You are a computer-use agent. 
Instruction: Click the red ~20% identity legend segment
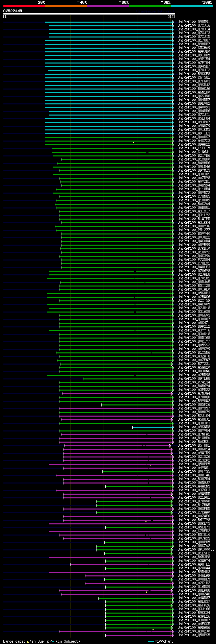click(24, 6)
